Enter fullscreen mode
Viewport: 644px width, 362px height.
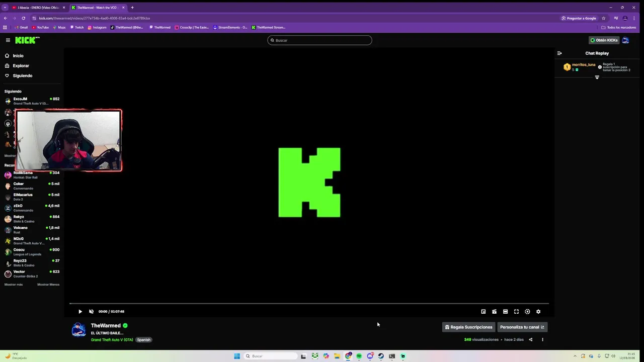(516, 312)
